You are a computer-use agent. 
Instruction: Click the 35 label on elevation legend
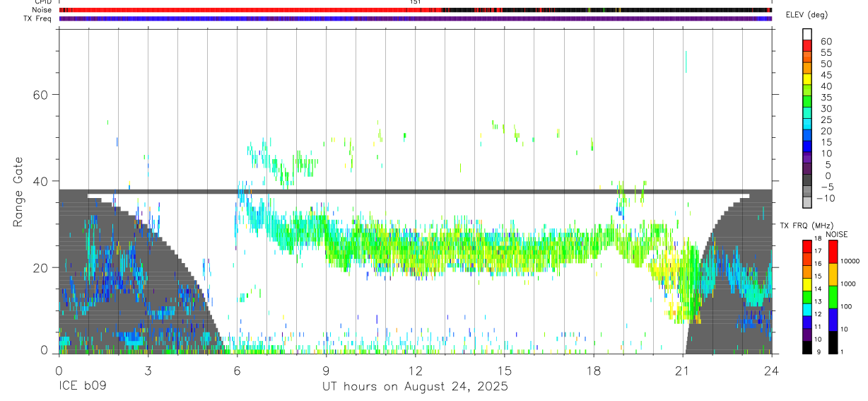pyautogui.click(x=826, y=98)
